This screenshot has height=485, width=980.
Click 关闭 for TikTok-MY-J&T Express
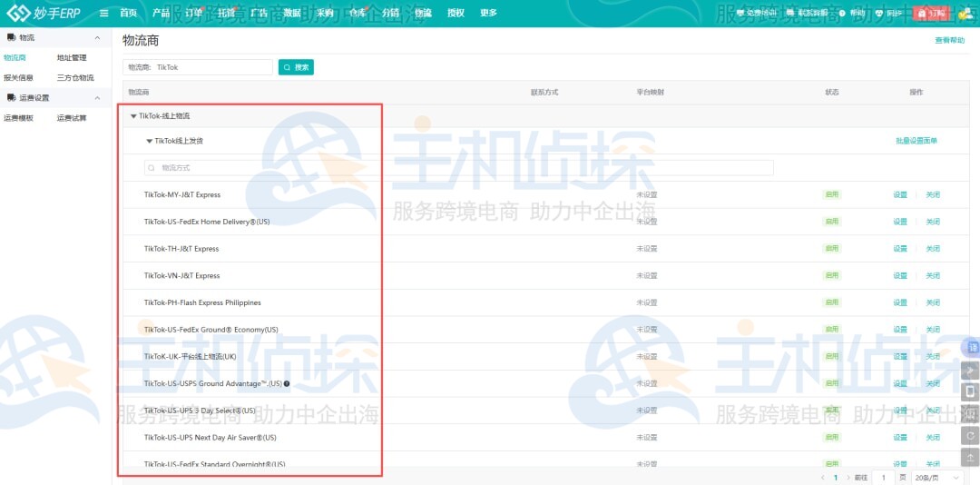click(933, 194)
